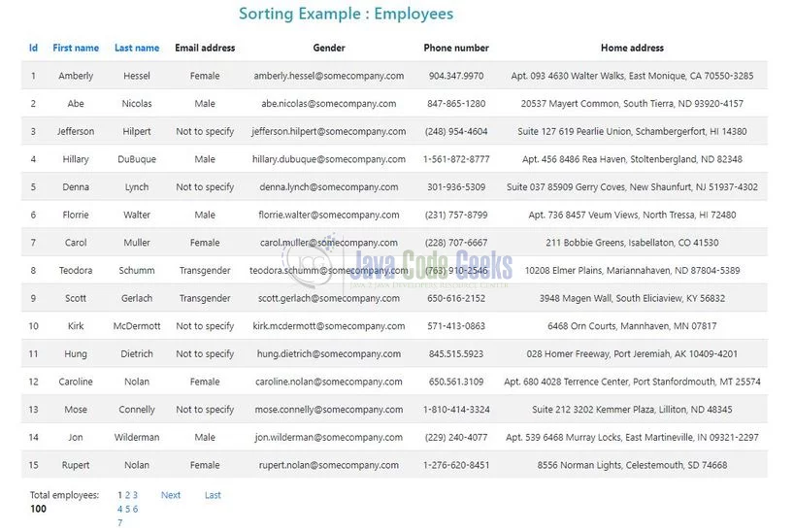Screen dimensions: 794x532
Task: Click scott.gerlach@somecompany.com email
Action: (x=329, y=298)
